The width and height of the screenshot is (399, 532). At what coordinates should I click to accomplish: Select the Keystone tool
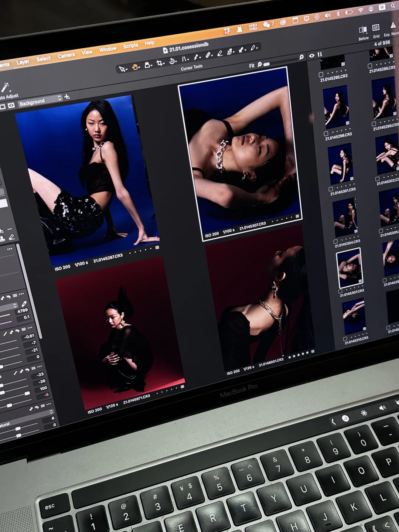point(184,59)
